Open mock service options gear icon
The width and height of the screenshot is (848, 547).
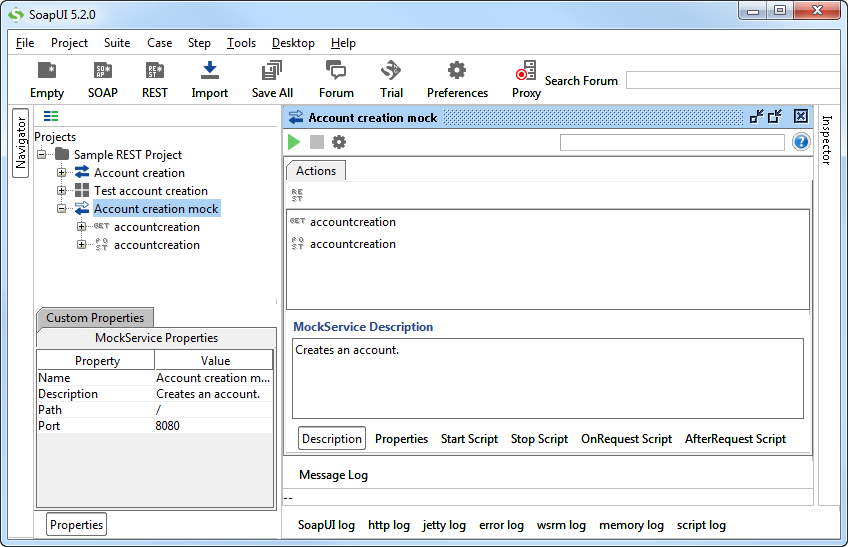pyautogui.click(x=339, y=142)
